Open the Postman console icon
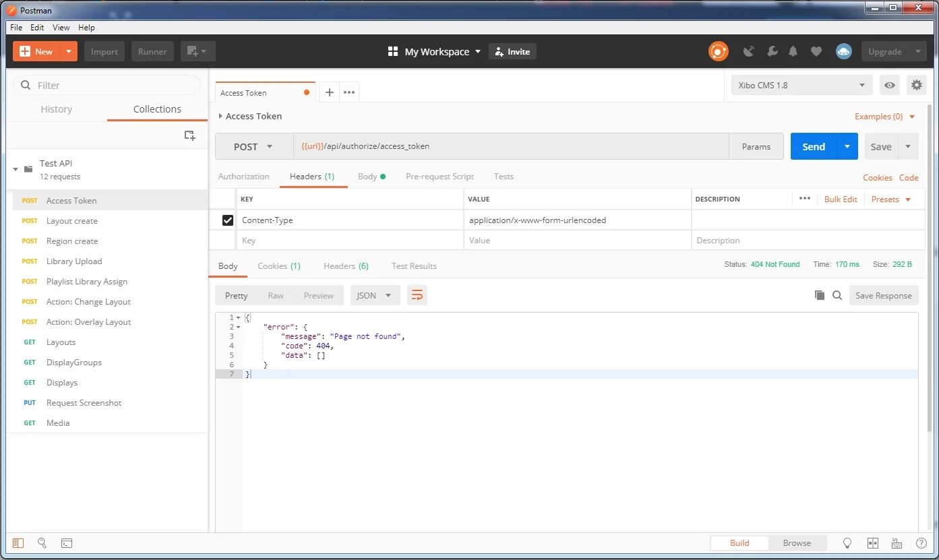 click(x=67, y=542)
